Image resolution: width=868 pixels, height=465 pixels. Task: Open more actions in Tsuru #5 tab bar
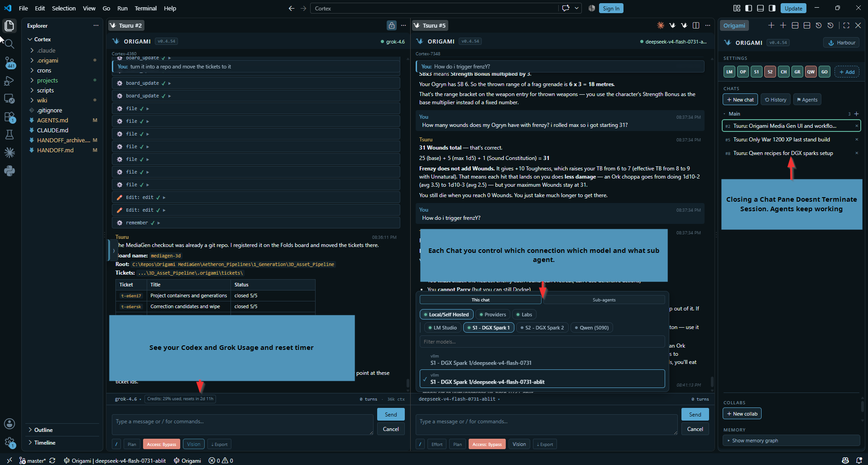click(x=708, y=25)
